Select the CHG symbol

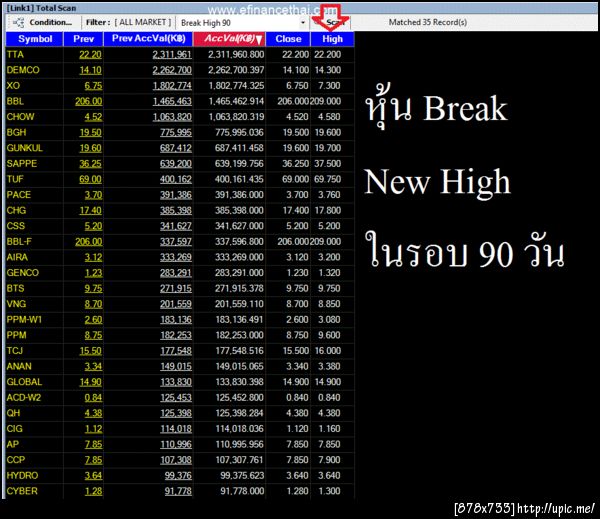(x=16, y=210)
